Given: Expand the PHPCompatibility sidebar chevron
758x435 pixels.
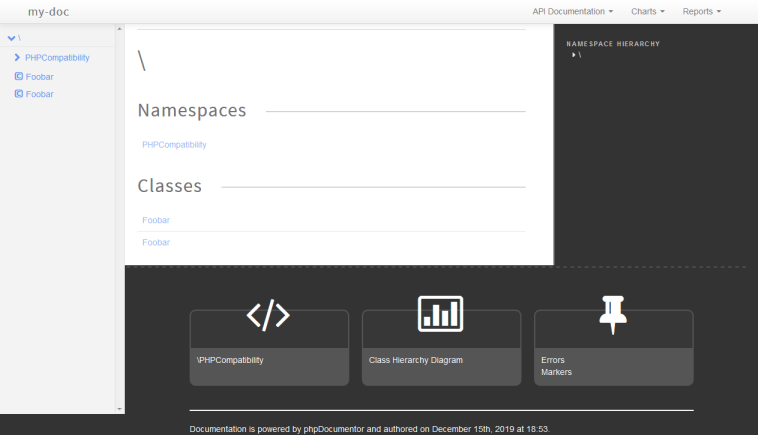Looking at the screenshot, I should coord(17,58).
